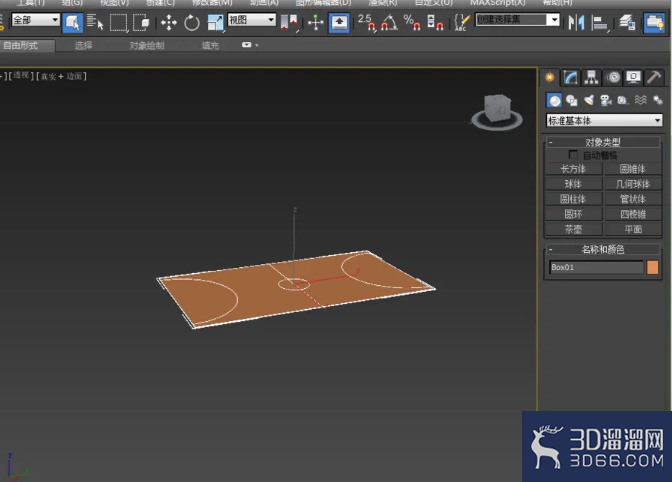Open the Hierarchy command panel tab
672x482 pixels.
pos(591,78)
